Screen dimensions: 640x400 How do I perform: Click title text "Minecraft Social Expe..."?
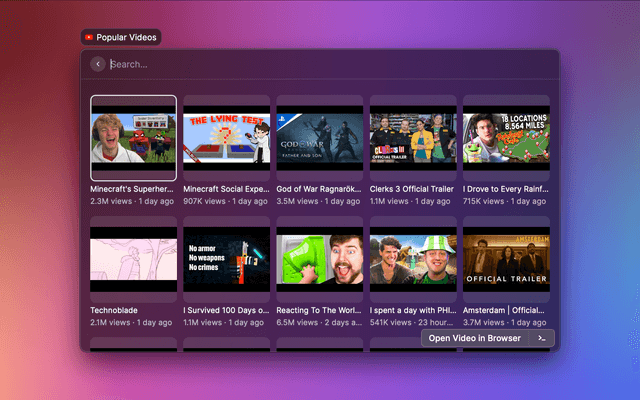(x=226, y=189)
